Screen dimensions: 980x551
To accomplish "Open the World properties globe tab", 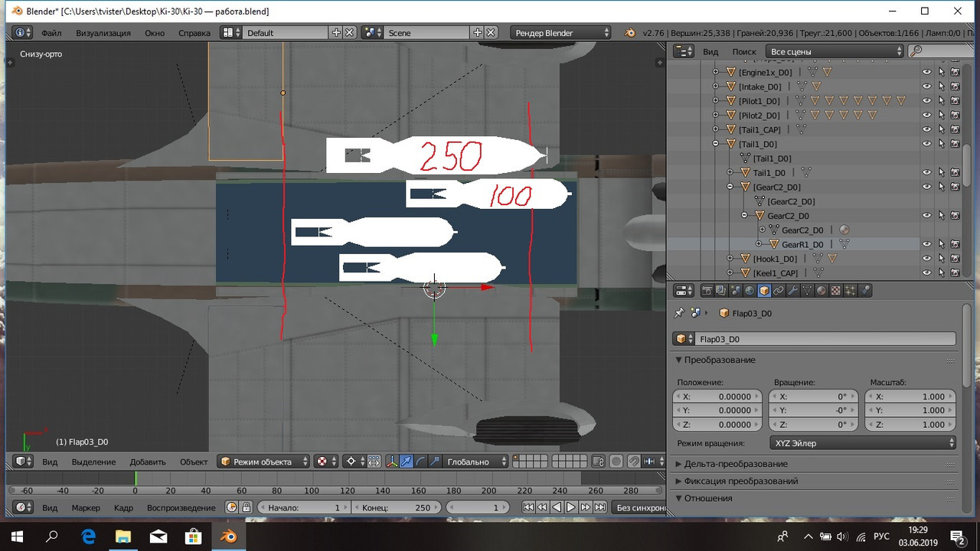I will click(750, 291).
